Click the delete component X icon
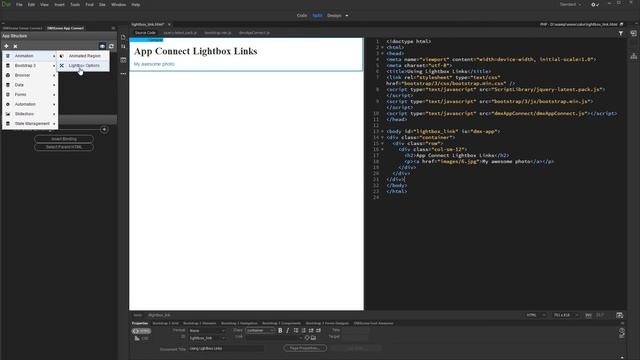This screenshot has width=640, height=360. tap(16, 46)
